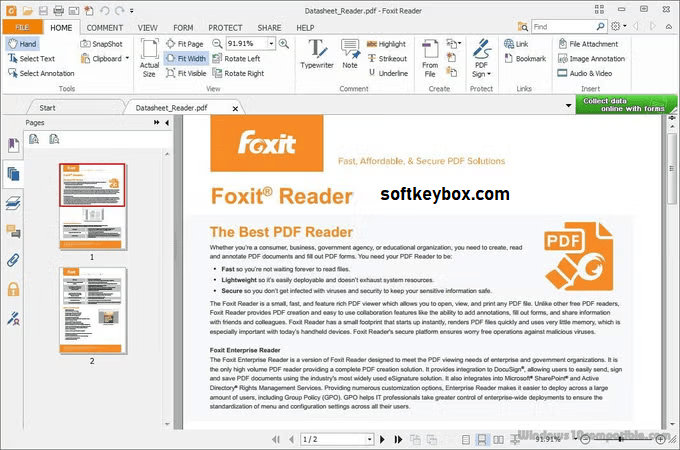Image resolution: width=680 pixels, height=450 pixels.
Task: Open the page number 1 / 2 dropdown
Action: click(x=369, y=439)
